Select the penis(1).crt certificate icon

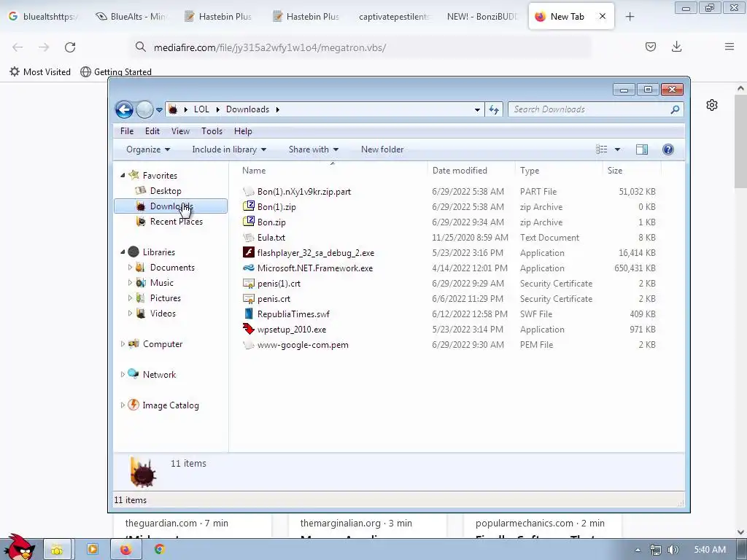pyautogui.click(x=249, y=284)
